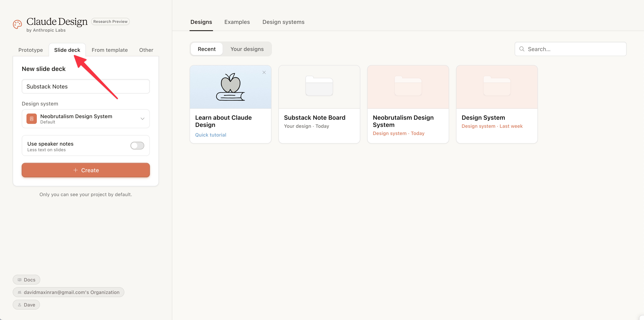Open the Dave user account button
This screenshot has height=320, width=644.
[x=26, y=305]
